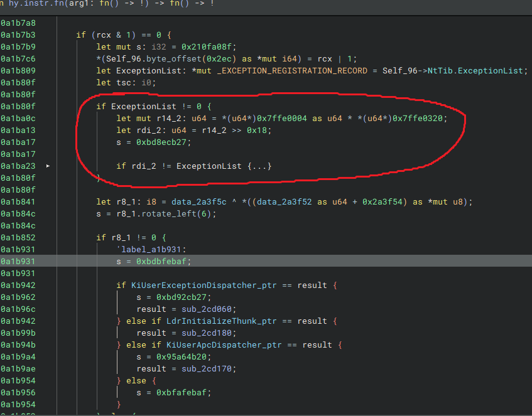
Task: Click the highlighted line address 0a1b931
Action: 18,262
